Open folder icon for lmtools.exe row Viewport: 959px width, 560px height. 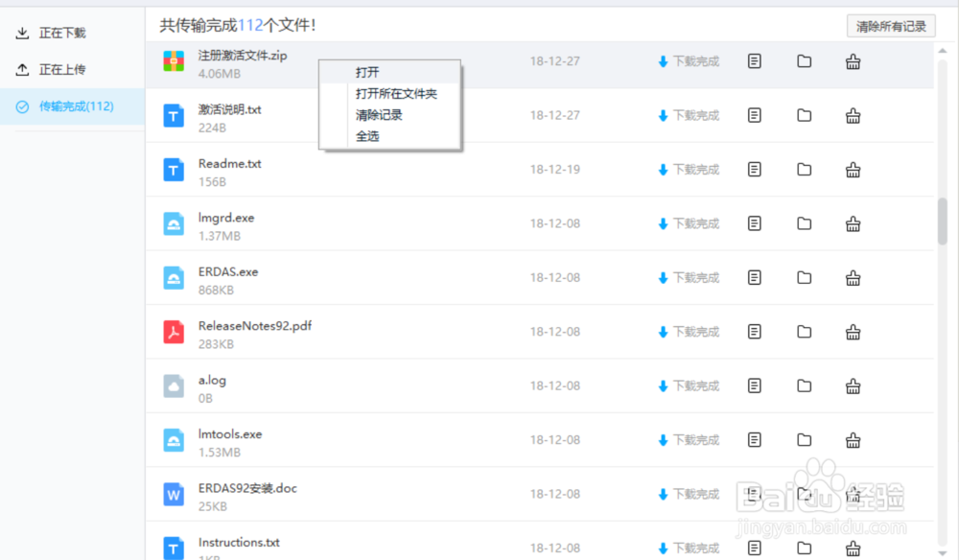805,439
